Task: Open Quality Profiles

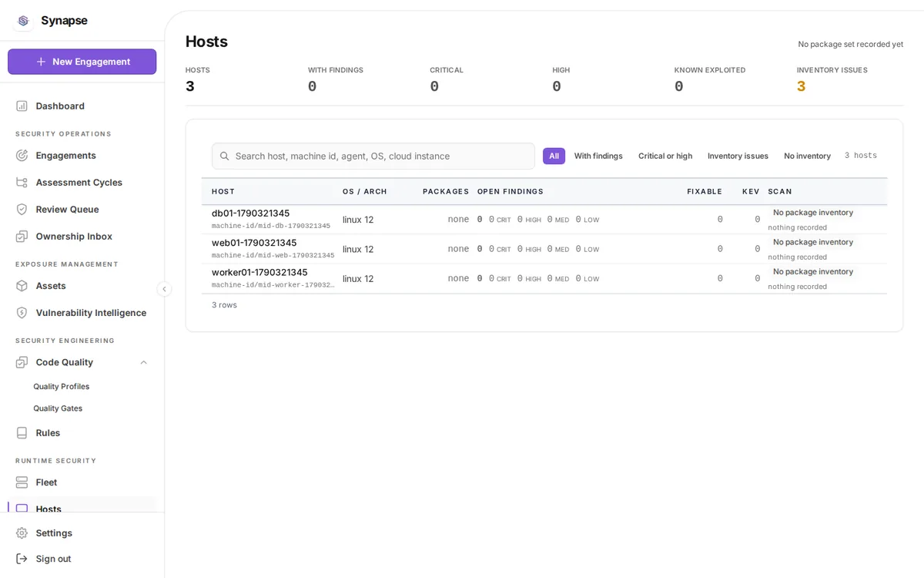Action: click(62, 387)
